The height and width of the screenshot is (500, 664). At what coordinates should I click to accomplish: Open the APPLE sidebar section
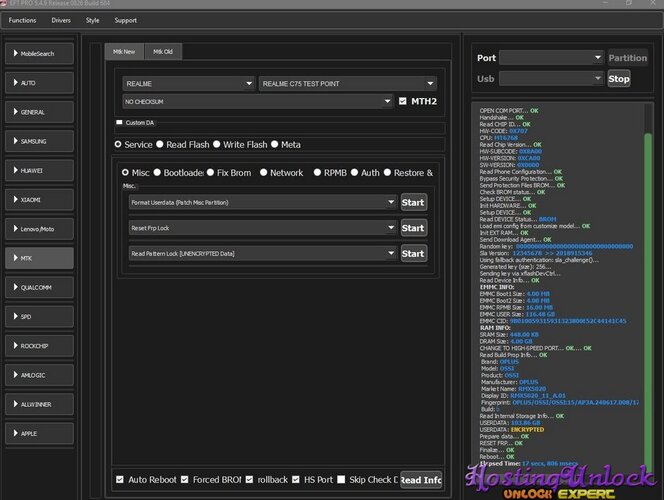point(39,433)
